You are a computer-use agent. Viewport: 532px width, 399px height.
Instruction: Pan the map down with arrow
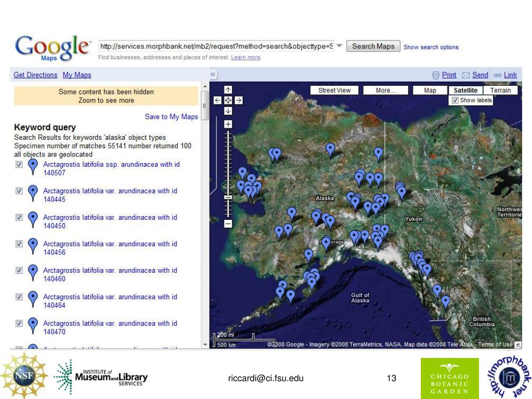click(x=228, y=111)
